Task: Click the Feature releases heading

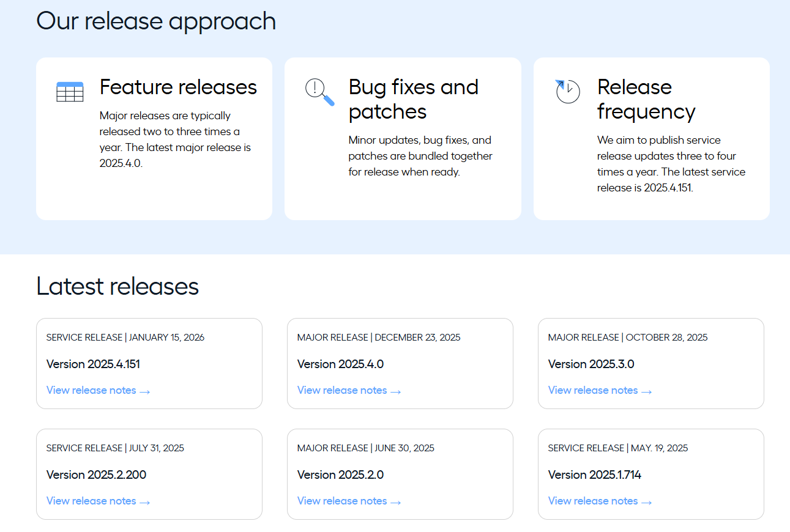Action: coord(178,87)
